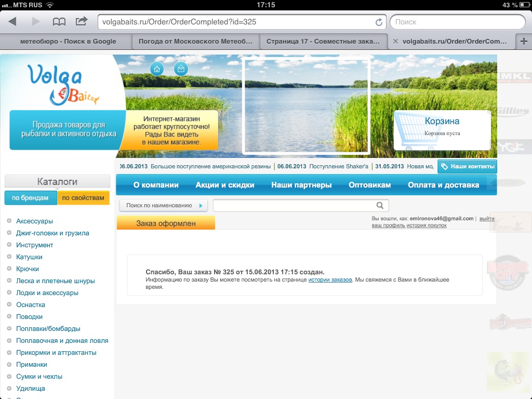Open the 'Оплата и доставка' menu item
Screen dimensions: 532x399
click(x=443, y=185)
